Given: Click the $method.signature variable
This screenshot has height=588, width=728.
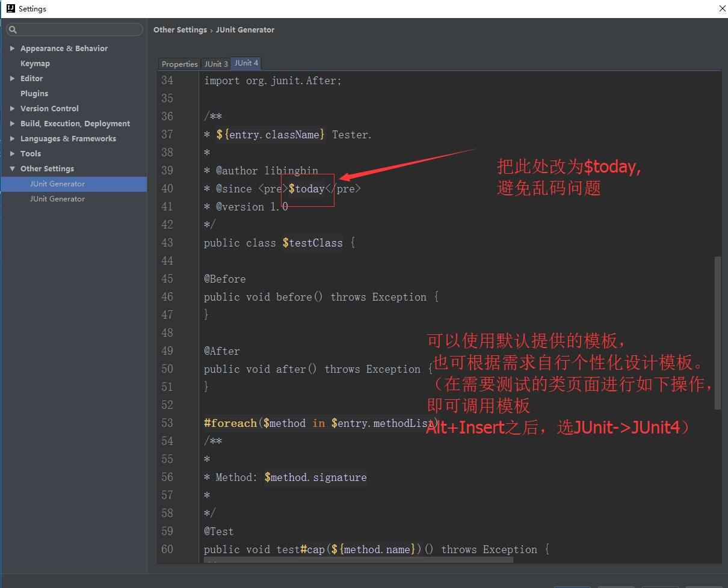Looking at the screenshot, I should (315, 477).
